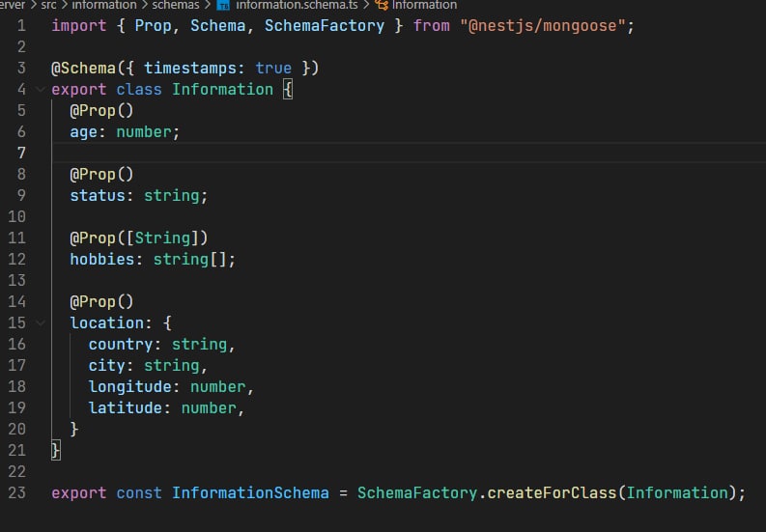
Task: Open the schemas breadcrumb folder
Action: 175,5
